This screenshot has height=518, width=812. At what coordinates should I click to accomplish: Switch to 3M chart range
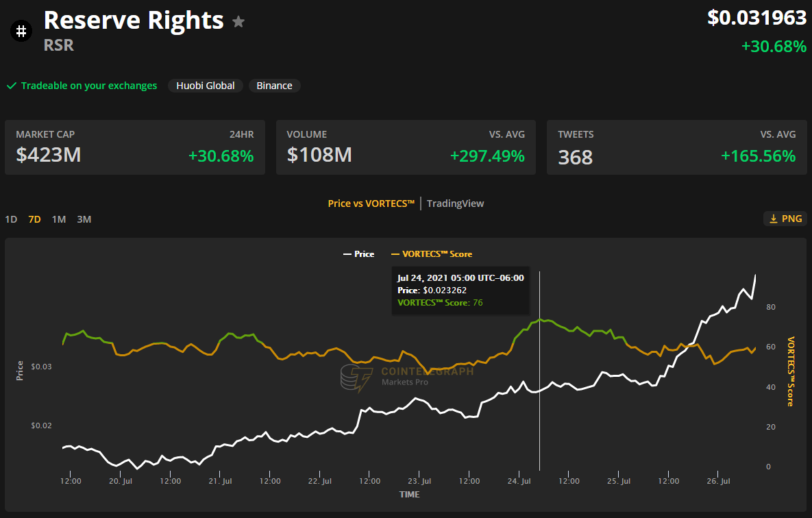coord(84,219)
